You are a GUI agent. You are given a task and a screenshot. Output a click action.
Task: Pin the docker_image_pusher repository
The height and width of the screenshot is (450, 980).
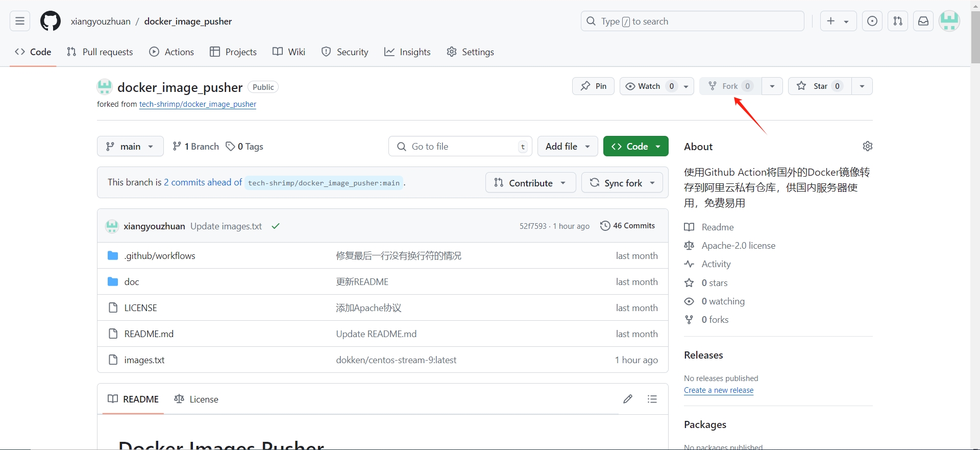[x=593, y=86]
